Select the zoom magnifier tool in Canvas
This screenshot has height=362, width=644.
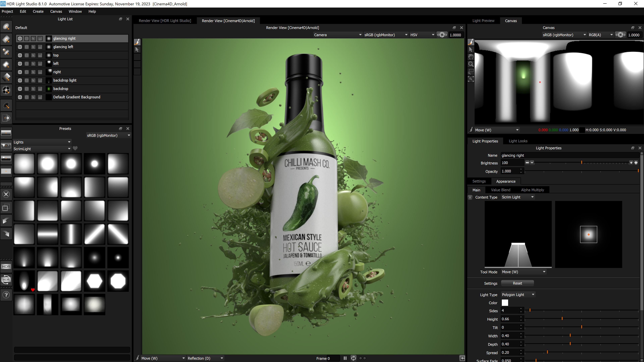(471, 64)
